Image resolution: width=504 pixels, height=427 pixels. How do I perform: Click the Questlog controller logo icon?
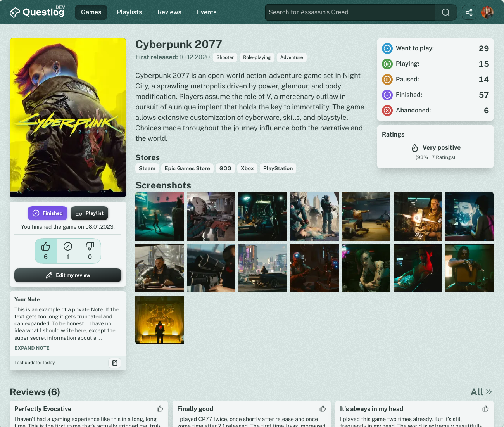point(15,12)
